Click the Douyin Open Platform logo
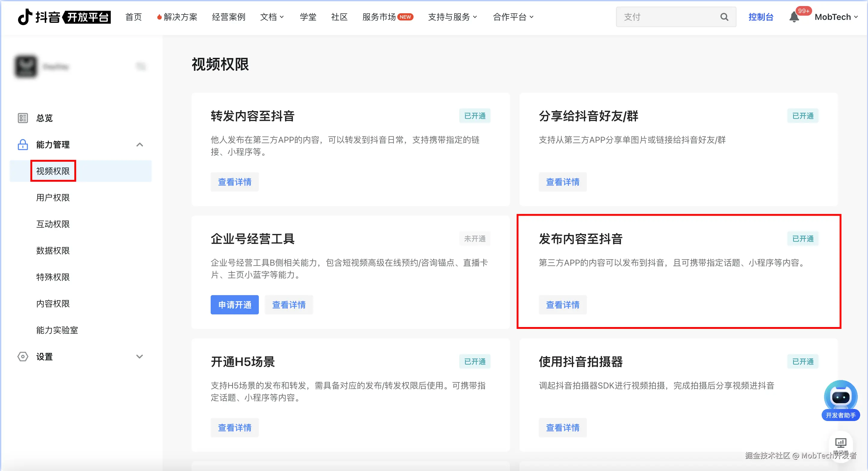 (x=64, y=17)
